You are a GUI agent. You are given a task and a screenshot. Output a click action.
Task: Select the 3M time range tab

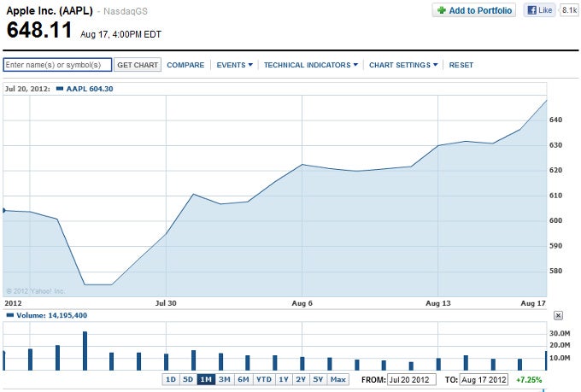pos(225,379)
